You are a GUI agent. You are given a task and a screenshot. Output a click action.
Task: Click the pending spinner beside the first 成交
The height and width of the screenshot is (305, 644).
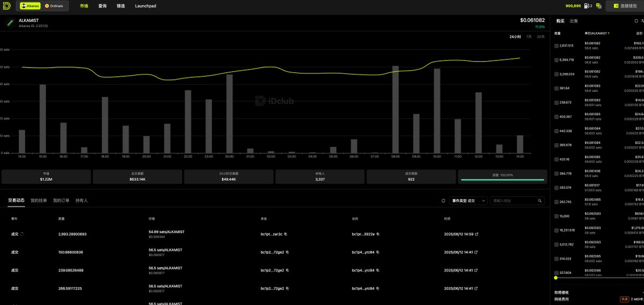coord(22,234)
